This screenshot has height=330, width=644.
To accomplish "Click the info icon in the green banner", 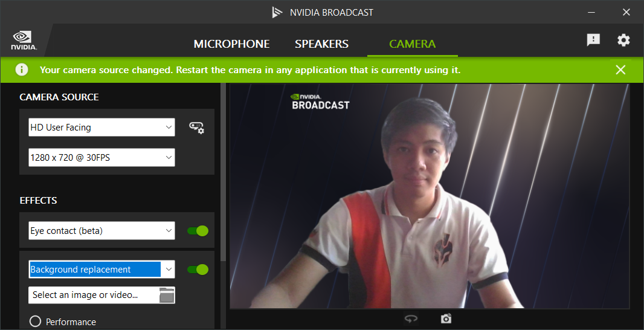I will [x=22, y=70].
